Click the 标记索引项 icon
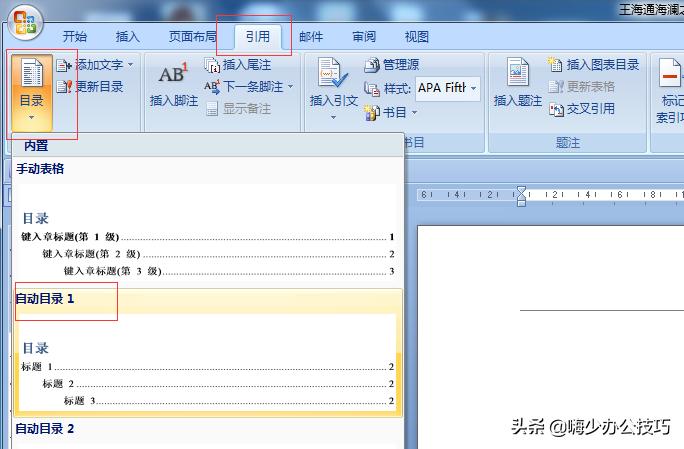The image size is (684, 449). pyautogui.click(x=670, y=74)
